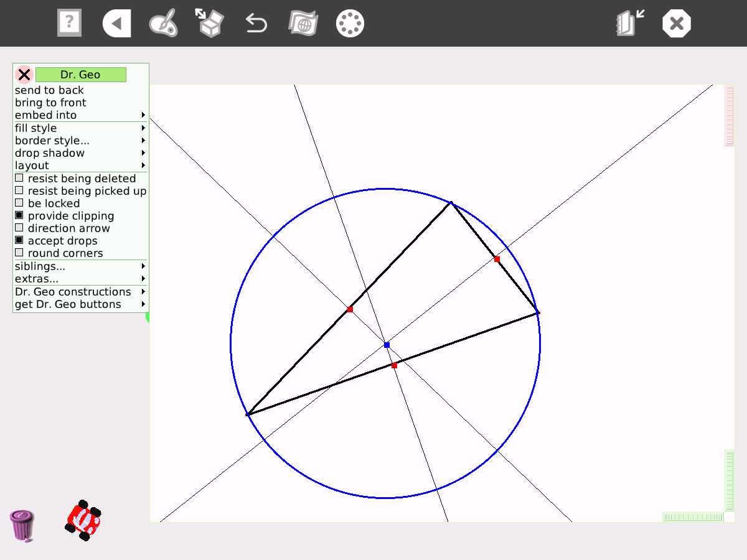Open the supplies box icon
747x560 pixels.
tap(210, 22)
